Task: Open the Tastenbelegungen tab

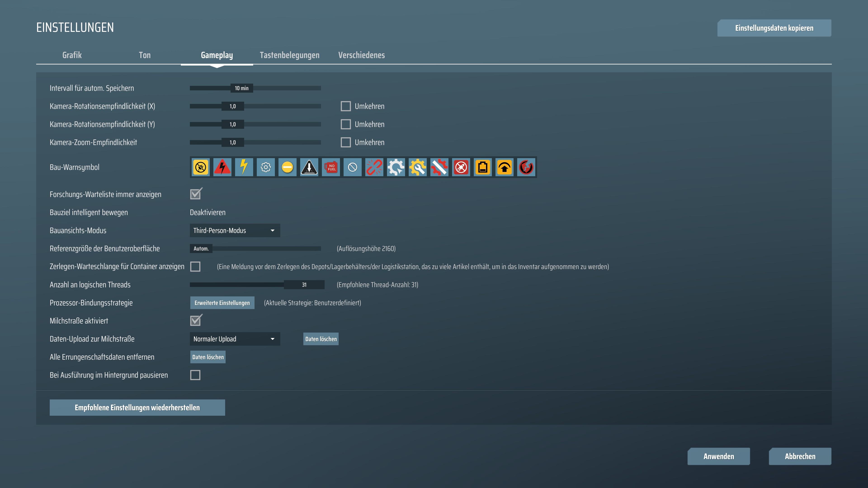Action: [289, 55]
